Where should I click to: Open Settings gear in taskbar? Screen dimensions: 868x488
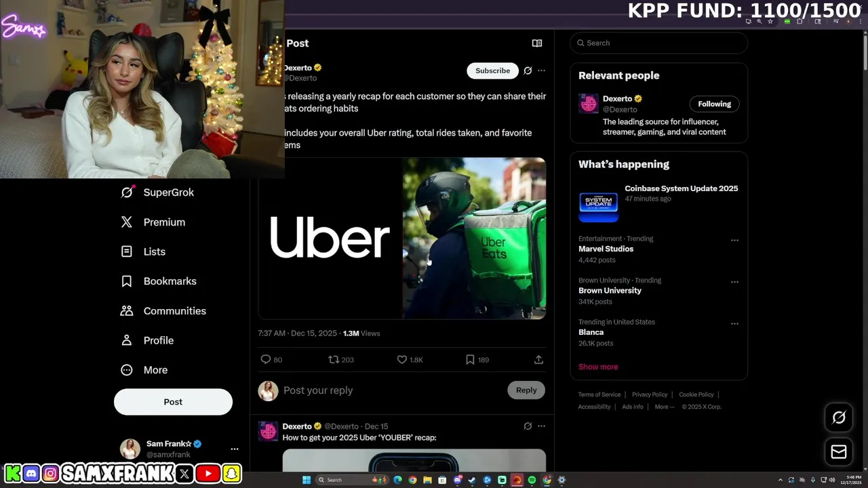point(561,480)
